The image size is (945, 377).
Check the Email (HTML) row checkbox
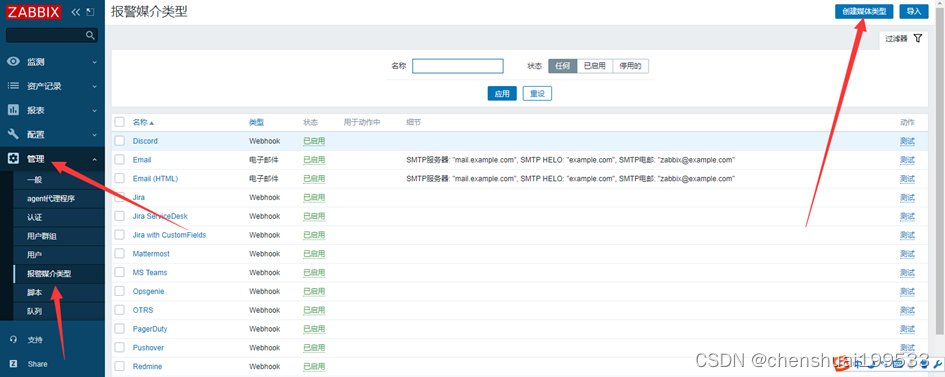(x=119, y=178)
